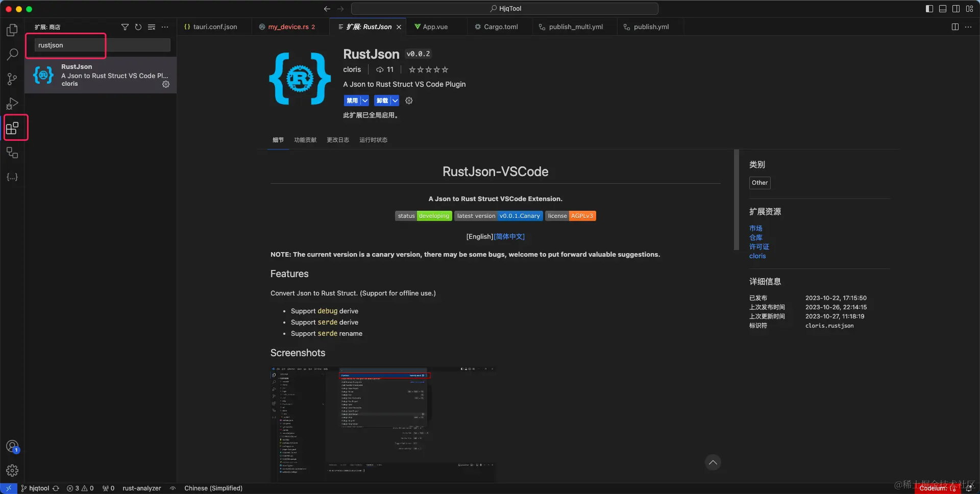Viewport: 980px width, 494px height.
Task: Open the 许可证 license link
Action: [x=759, y=246]
